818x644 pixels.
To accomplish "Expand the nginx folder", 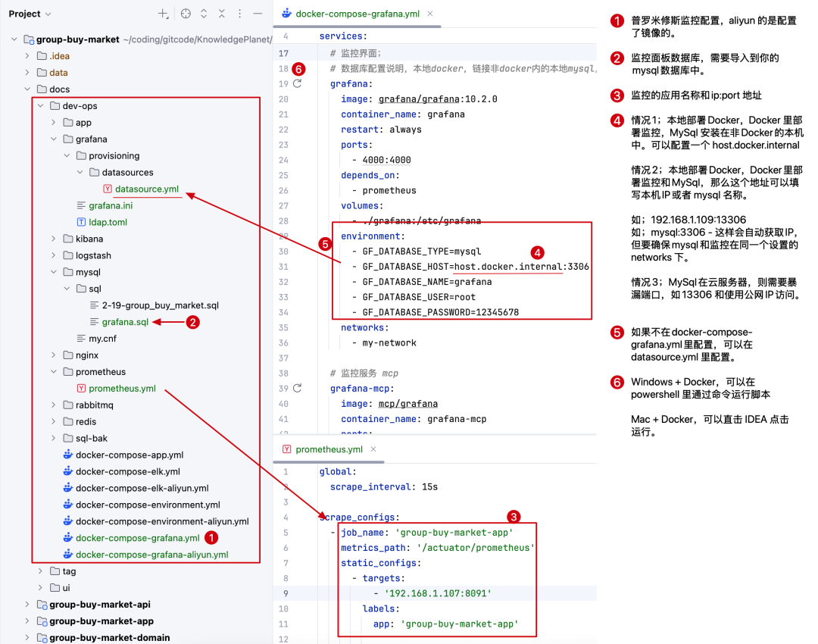I will pyautogui.click(x=53, y=355).
